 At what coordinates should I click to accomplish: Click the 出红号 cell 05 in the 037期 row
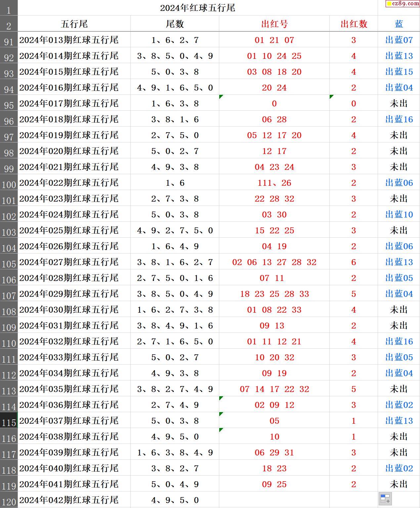tap(274, 421)
